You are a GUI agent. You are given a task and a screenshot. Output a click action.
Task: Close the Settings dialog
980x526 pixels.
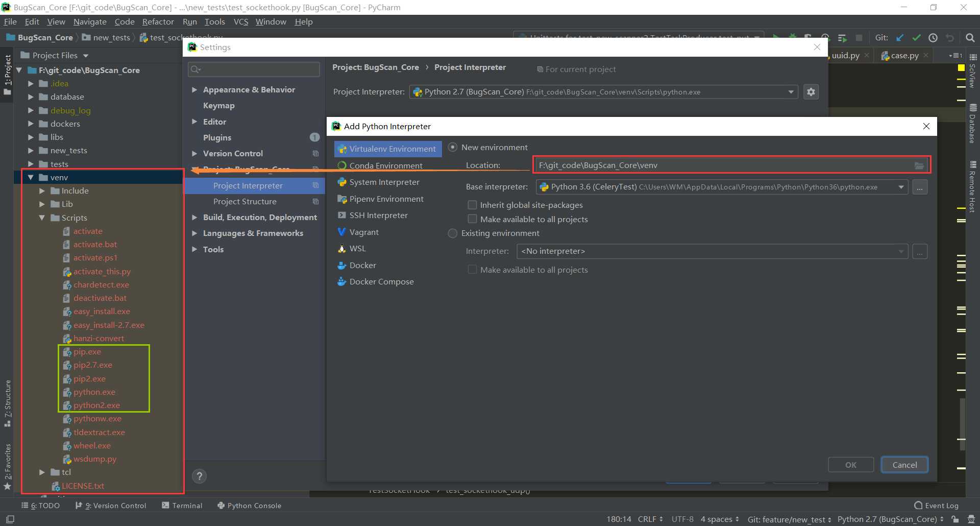coord(817,47)
